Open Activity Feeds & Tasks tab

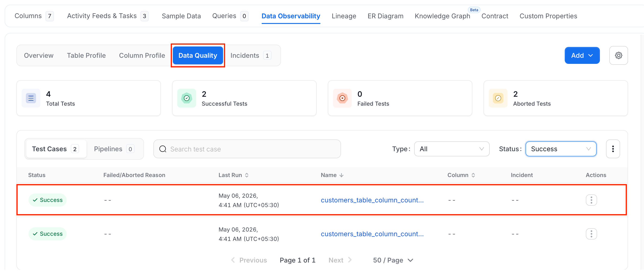[x=108, y=16]
